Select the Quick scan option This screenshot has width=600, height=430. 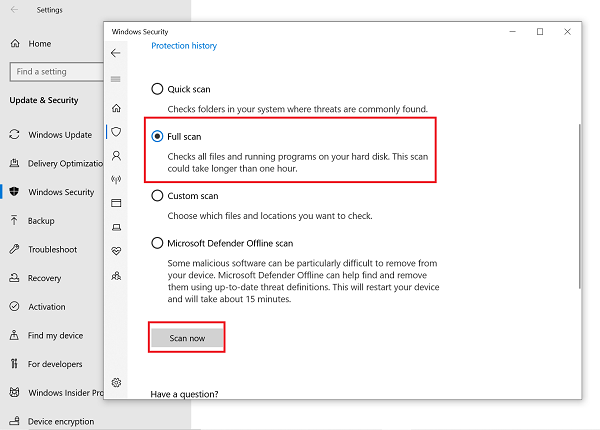pos(157,89)
